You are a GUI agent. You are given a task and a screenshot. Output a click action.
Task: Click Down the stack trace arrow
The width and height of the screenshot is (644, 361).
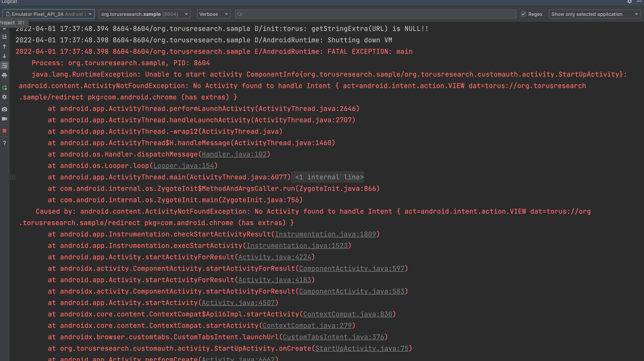[4, 56]
